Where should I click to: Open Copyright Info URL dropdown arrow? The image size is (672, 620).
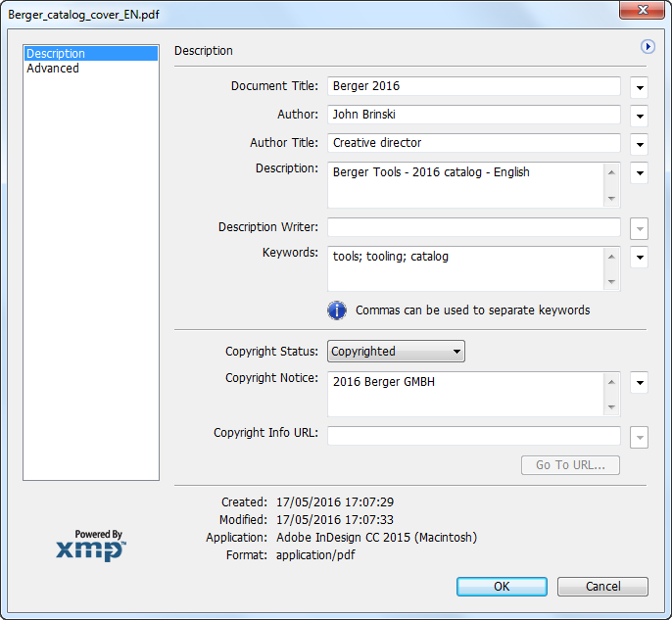coord(639,438)
